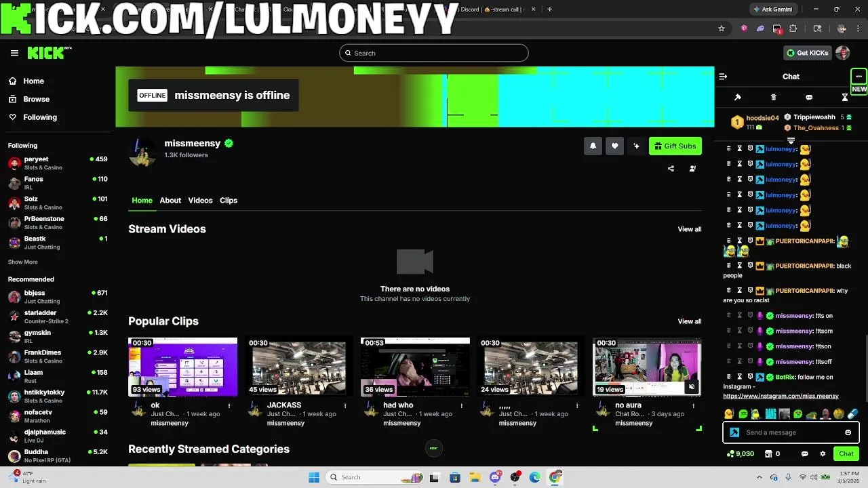Image resolution: width=868 pixels, height=488 pixels.
Task: Open options for the no aura clip
Action: coord(693,406)
